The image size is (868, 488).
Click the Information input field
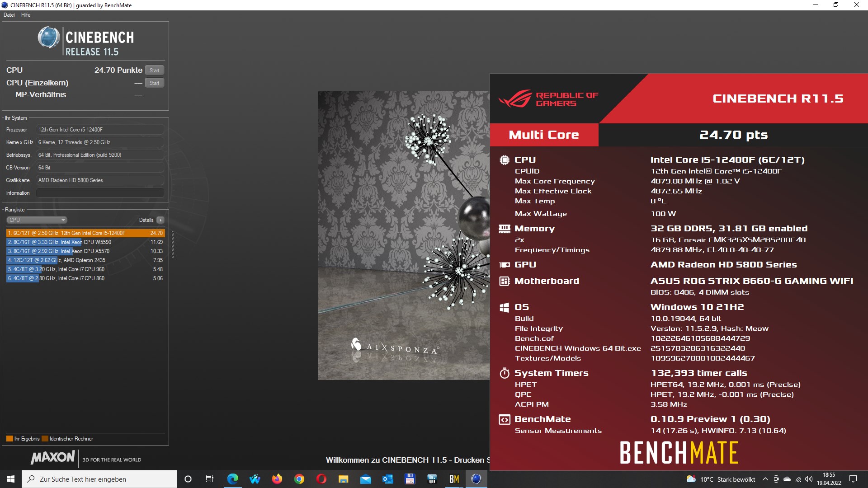(100, 193)
